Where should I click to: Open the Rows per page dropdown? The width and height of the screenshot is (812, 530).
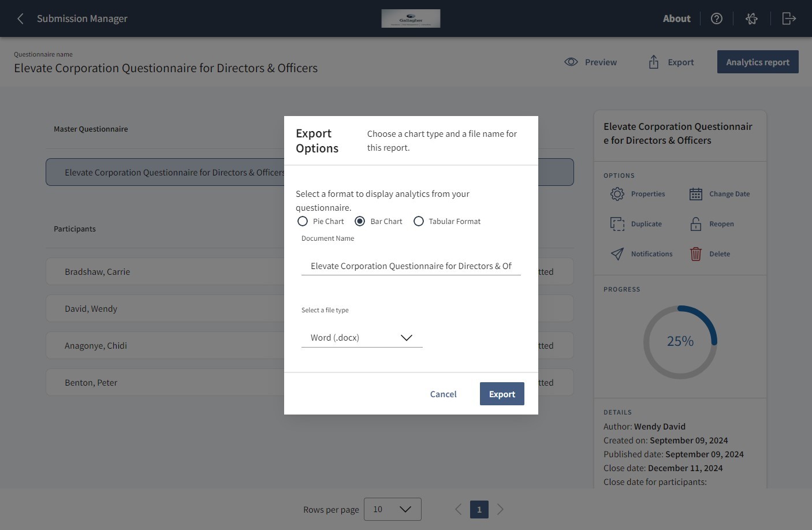(x=393, y=509)
